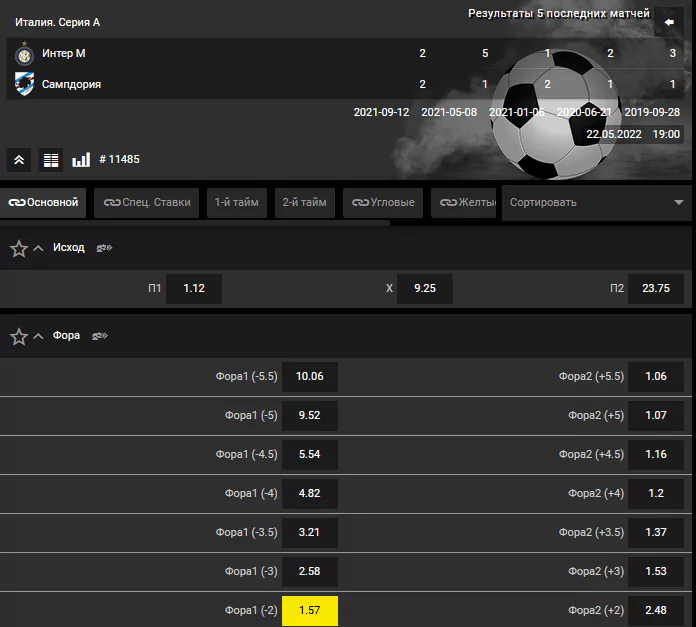Select П1 odds 1.12
This screenshot has height=627, width=696.
coord(194,288)
